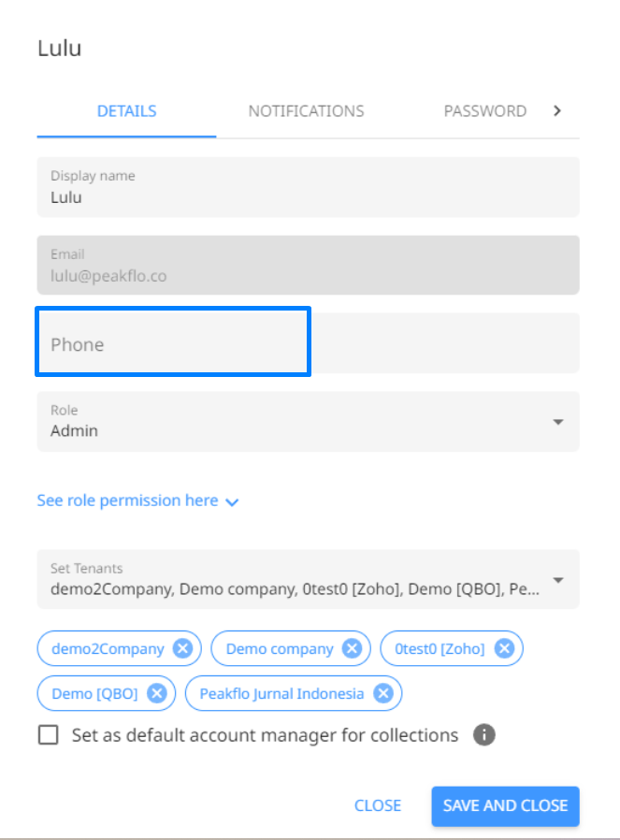Remove the Demo [QBO] tenant chip

point(155,693)
